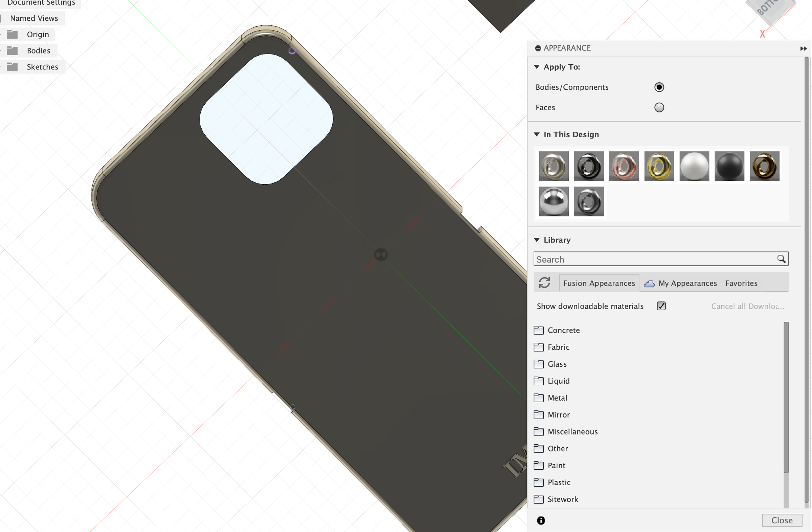Viewport: 812px width, 532px height.
Task: Select the rose gold material swatch
Action: 624,166
